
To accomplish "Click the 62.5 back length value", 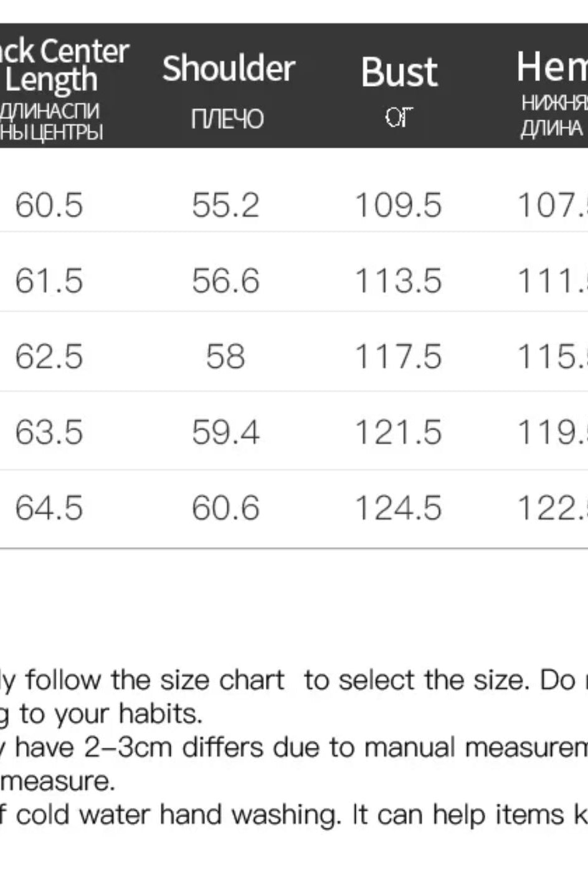I will (x=49, y=357).
